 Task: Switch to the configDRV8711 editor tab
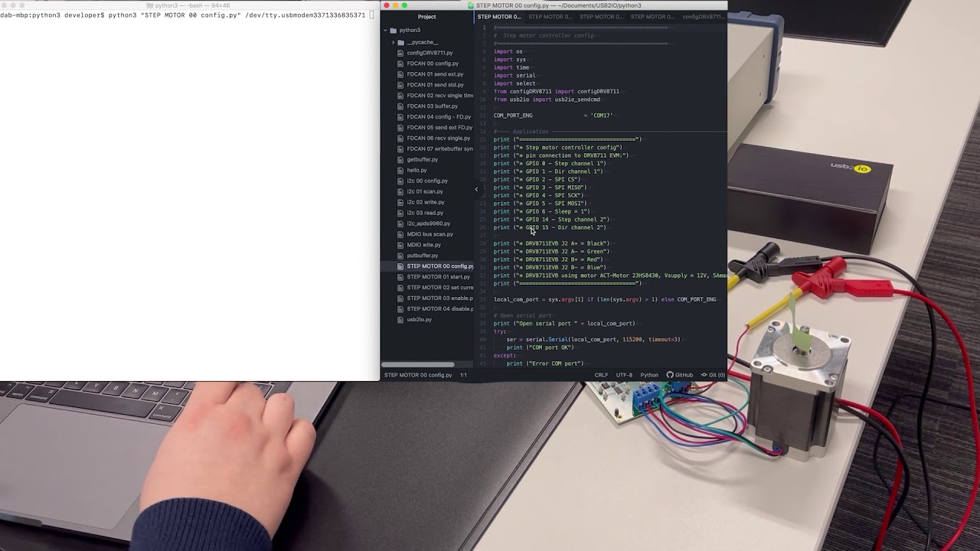[x=702, y=17]
